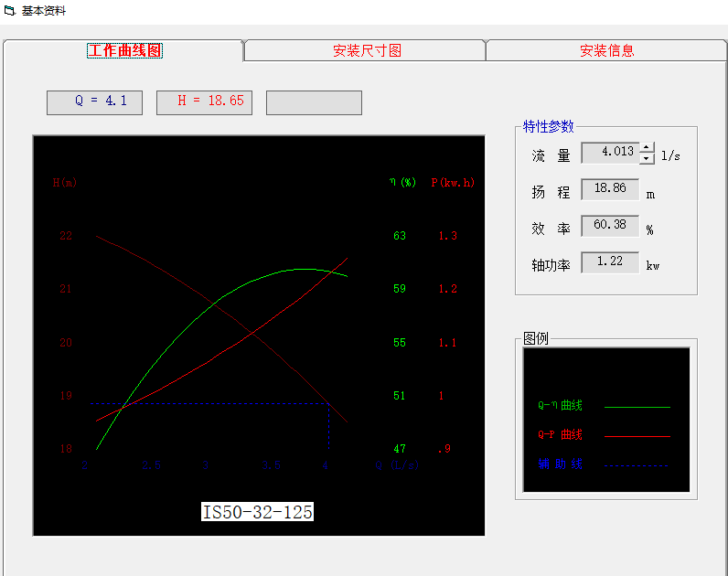Click the η(%) axis label

click(402, 182)
